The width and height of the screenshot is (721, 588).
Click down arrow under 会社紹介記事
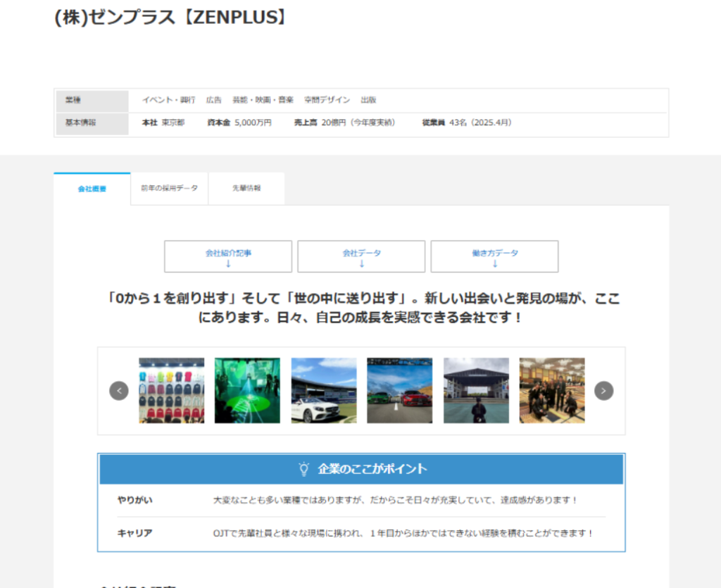228,264
